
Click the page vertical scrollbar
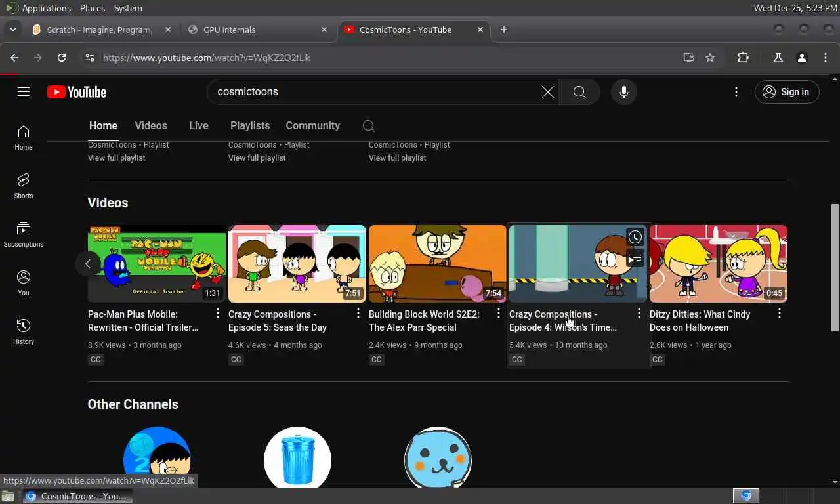click(x=835, y=269)
